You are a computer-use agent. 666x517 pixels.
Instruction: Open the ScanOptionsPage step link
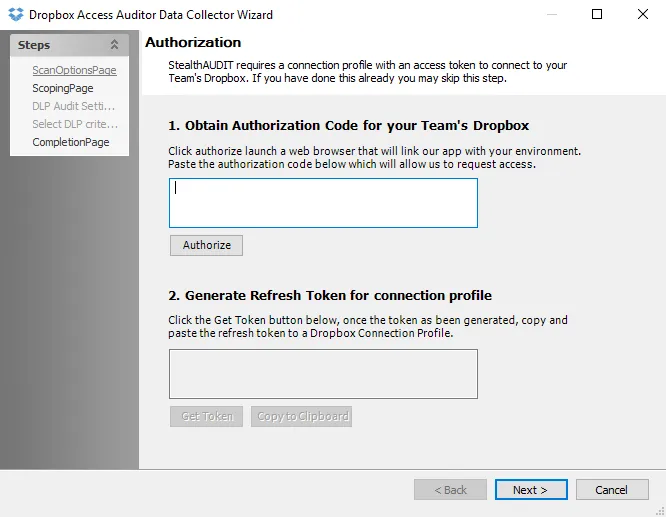[x=74, y=70]
